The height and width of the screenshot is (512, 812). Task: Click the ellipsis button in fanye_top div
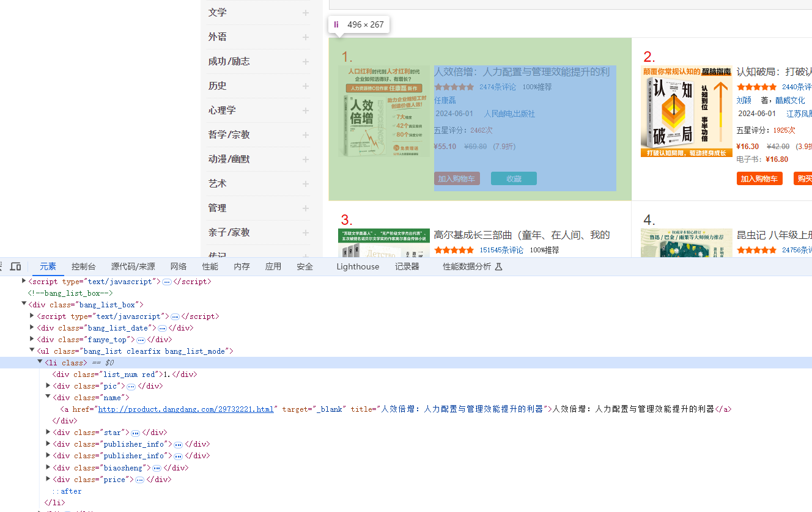pos(141,340)
